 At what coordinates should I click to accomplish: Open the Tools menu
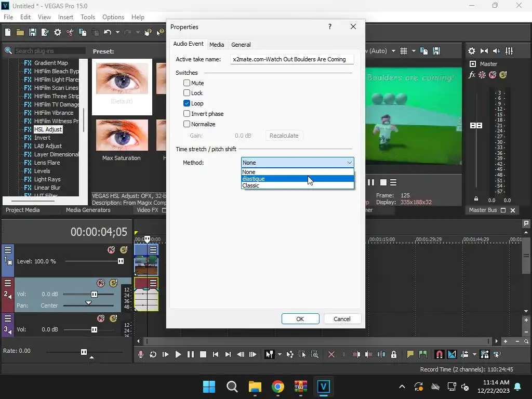tap(87, 17)
